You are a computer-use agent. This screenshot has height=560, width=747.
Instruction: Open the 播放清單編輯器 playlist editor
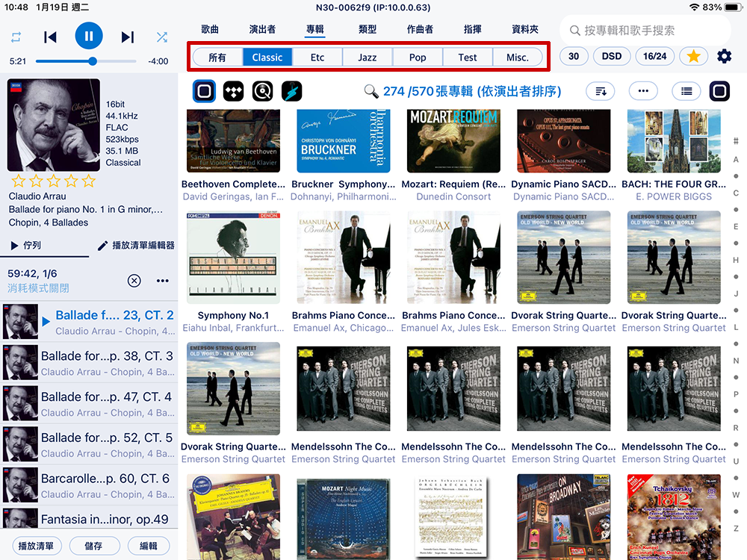[136, 245]
